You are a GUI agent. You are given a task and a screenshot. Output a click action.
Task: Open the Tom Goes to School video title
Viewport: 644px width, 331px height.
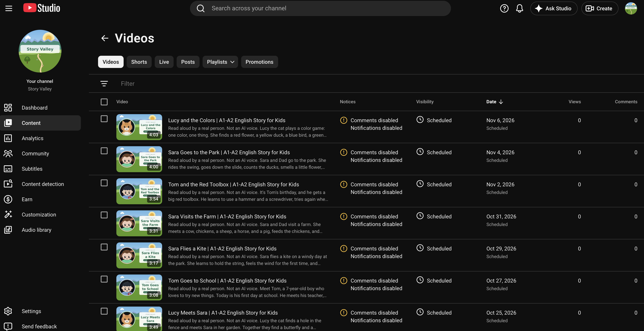(x=227, y=280)
